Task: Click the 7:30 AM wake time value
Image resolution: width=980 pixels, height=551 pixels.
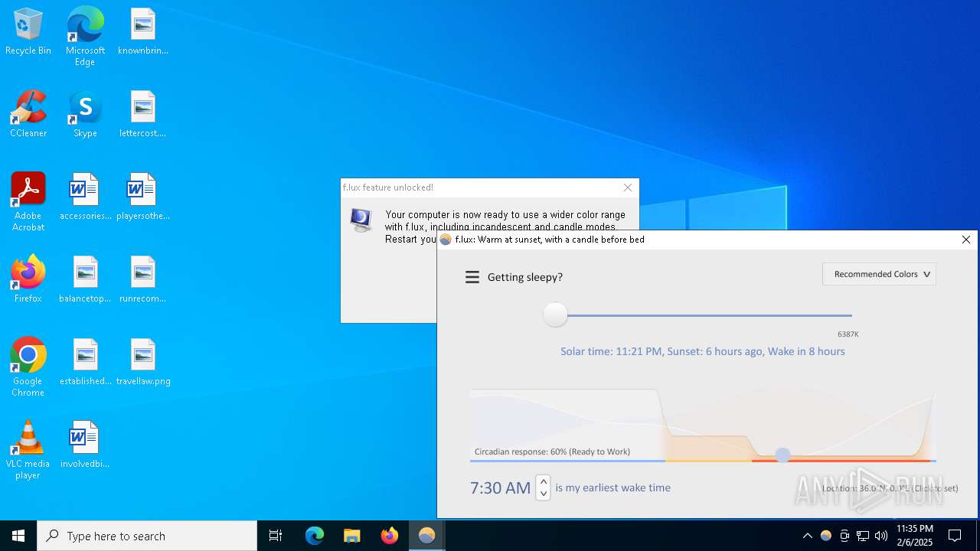Action: (x=500, y=487)
